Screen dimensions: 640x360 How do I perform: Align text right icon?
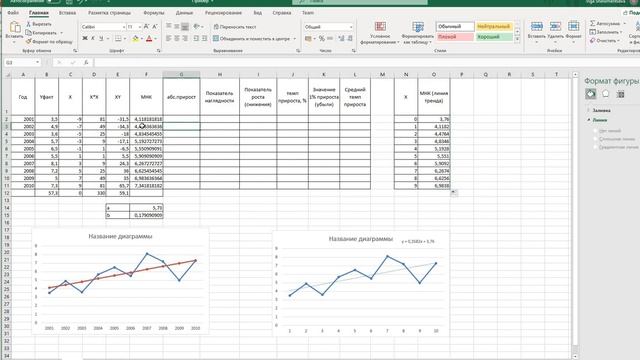185,38
